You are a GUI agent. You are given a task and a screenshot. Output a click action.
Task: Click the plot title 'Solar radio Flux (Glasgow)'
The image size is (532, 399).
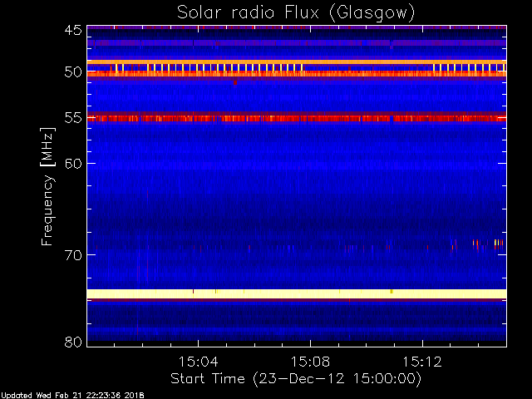tap(296, 13)
